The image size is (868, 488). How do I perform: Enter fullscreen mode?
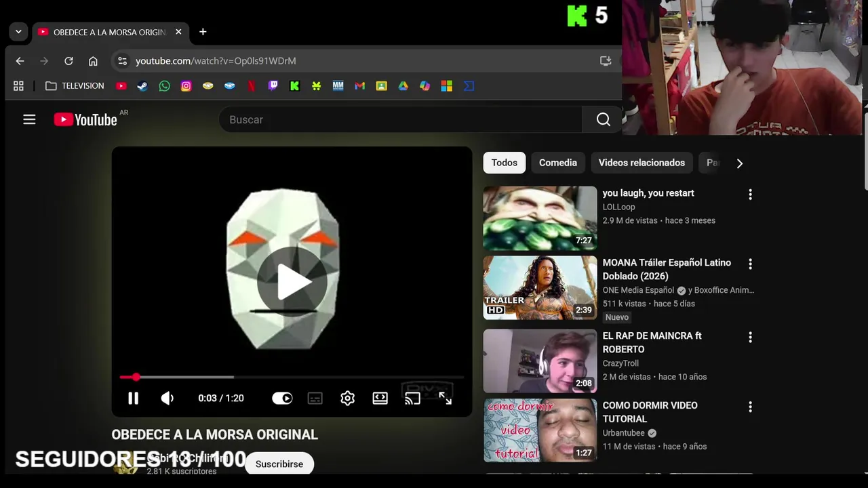coord(446,399)
